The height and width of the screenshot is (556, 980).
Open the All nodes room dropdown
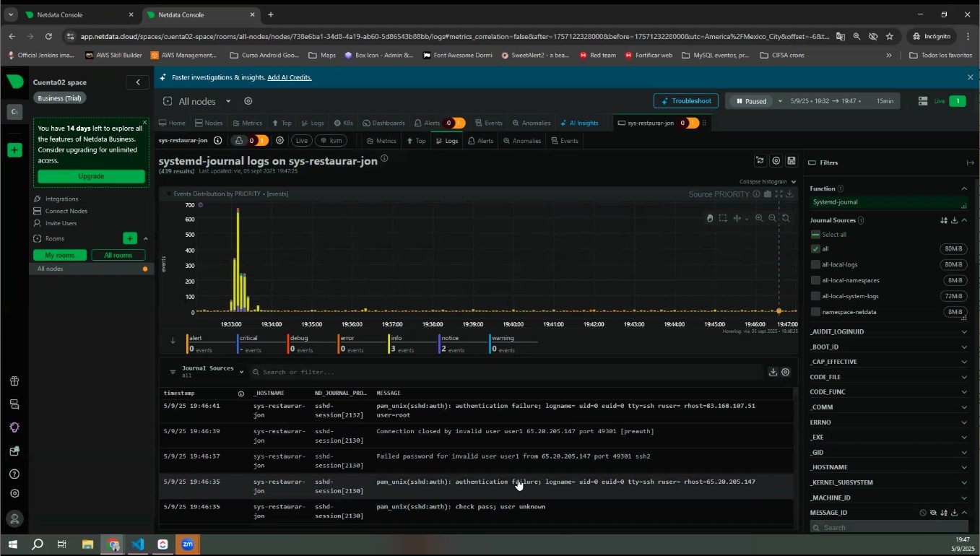(228, 102)
